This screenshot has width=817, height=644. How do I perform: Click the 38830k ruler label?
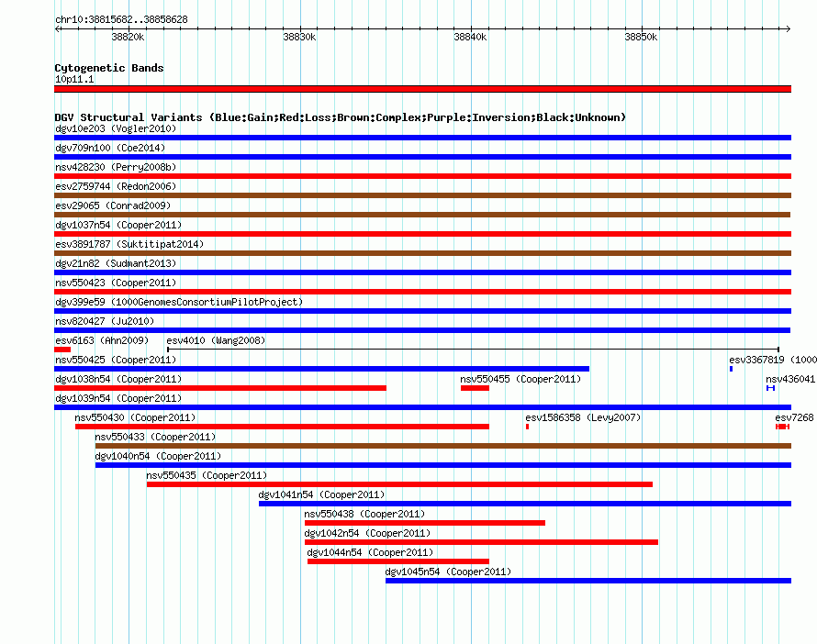(299, 37)
